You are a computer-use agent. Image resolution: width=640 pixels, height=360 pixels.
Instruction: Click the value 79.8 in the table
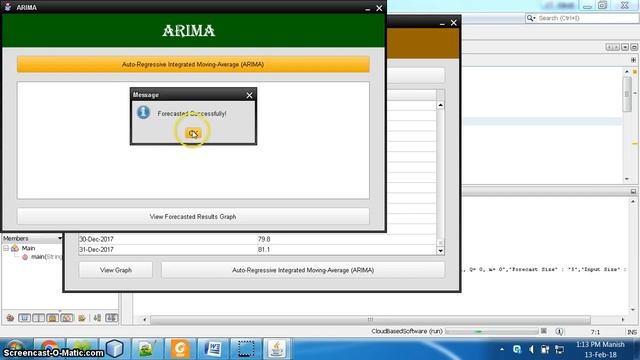(264, 239)
